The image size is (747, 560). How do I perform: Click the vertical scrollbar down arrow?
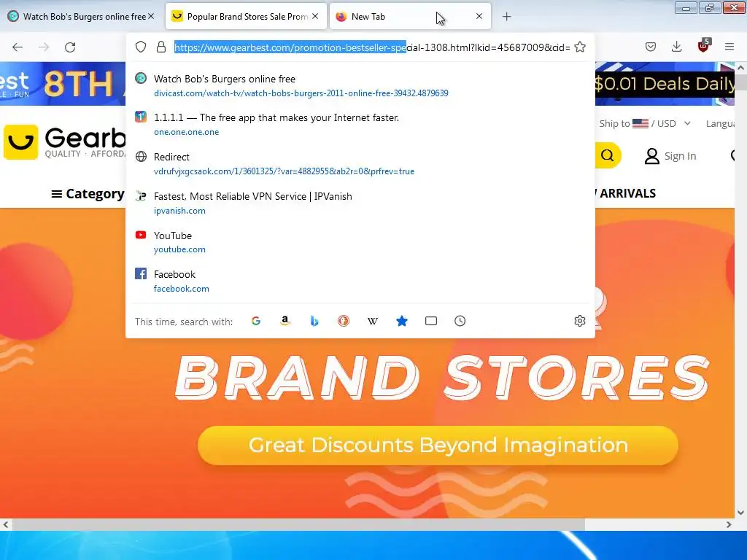coord(741,513)
